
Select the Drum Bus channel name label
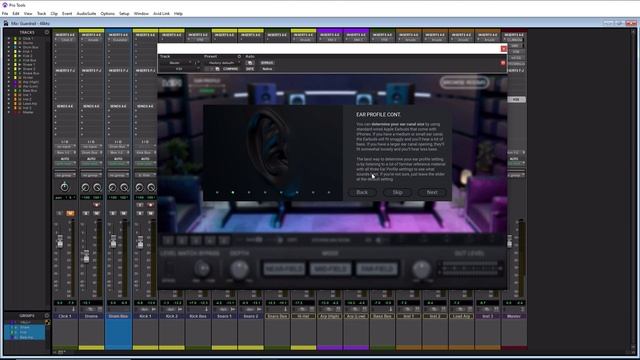click(x=118, y=316)
